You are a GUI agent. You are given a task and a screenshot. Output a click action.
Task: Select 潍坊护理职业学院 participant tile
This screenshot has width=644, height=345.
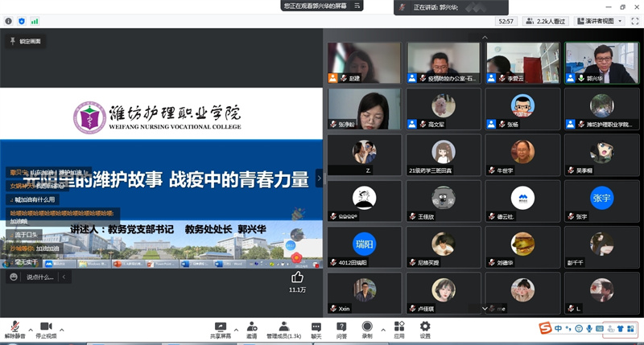pos(602,109)
